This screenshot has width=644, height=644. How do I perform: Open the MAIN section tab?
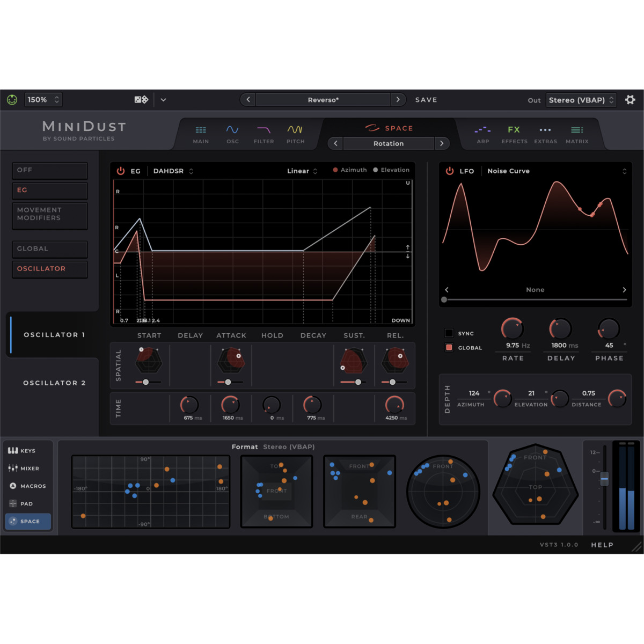[201, 134]
